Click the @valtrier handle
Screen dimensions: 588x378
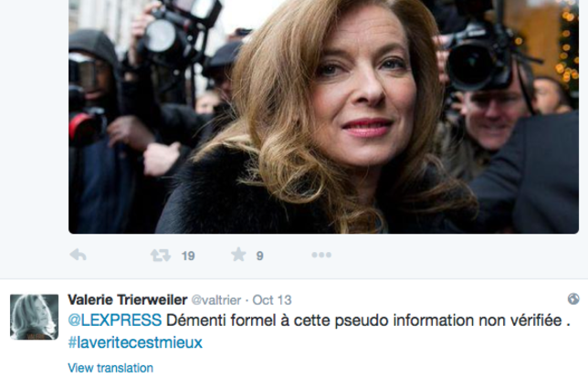[216, 300]
